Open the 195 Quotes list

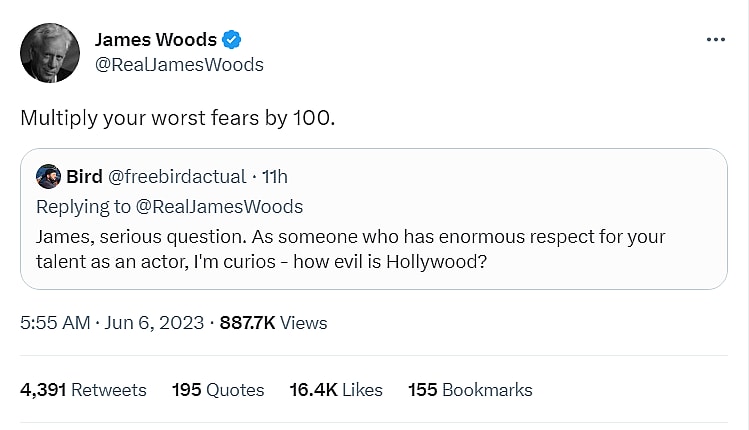point(218,390)
